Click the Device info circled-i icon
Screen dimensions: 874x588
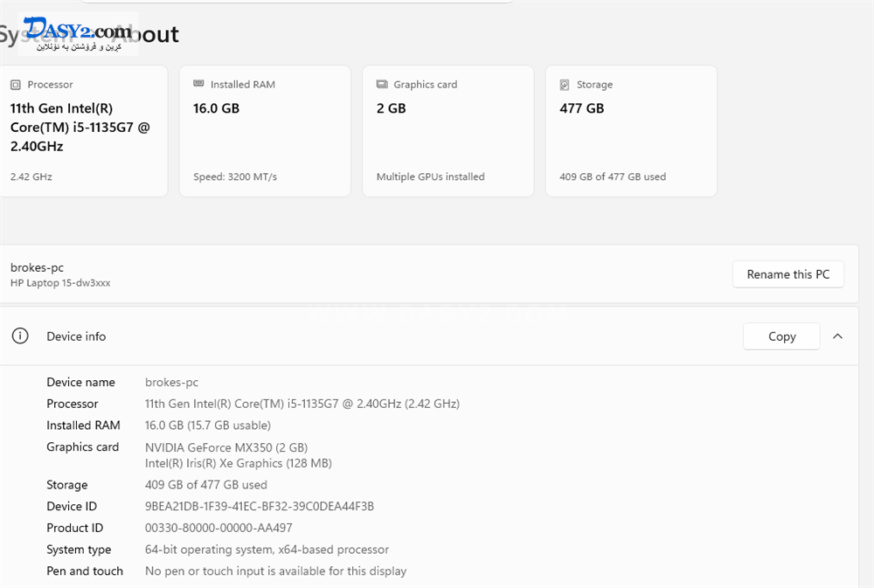click(x=20, y=336)
